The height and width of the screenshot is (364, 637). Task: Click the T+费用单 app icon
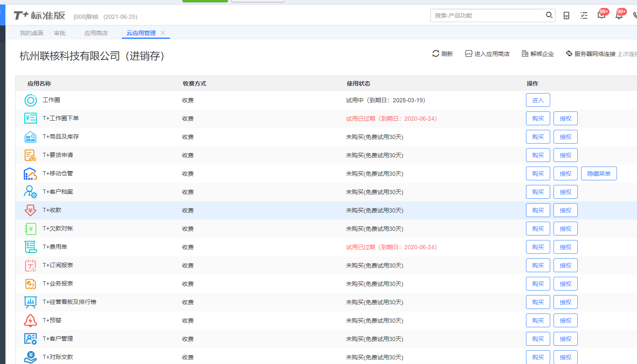[30, 247]
